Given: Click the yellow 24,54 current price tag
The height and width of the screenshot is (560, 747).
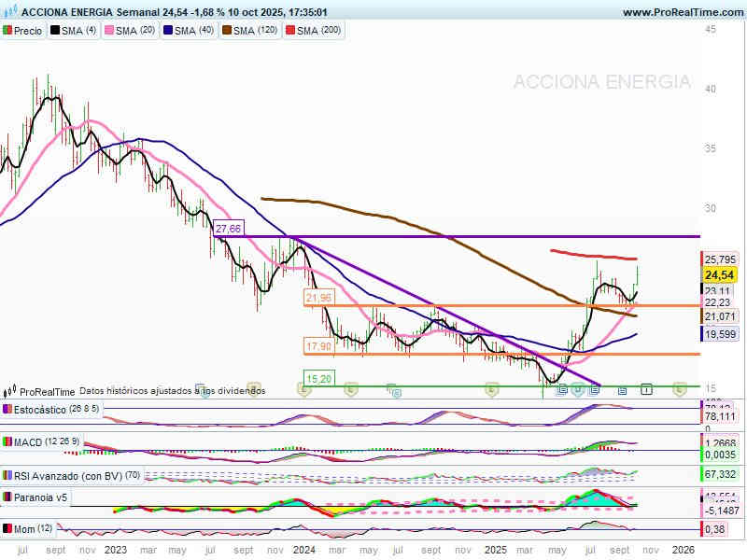Looking at the screenshot, I should 719,275.
